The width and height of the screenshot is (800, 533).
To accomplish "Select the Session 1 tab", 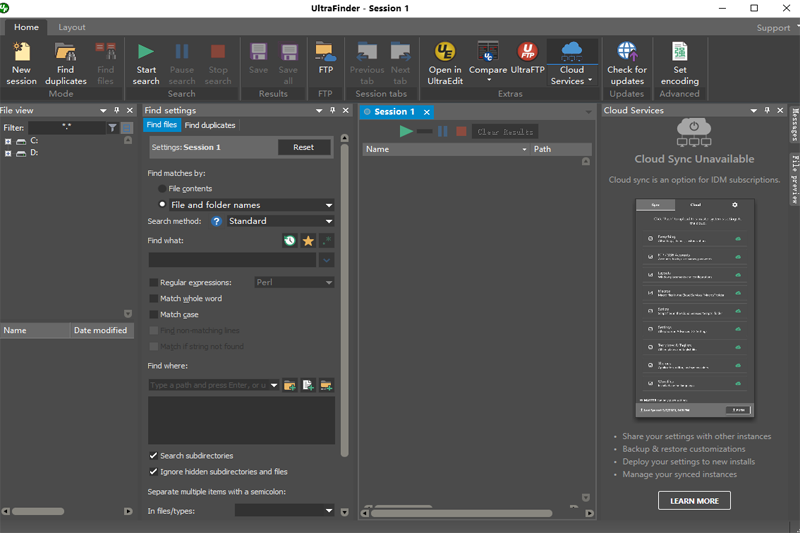I will pyautogui.click(x=394, y=112).
